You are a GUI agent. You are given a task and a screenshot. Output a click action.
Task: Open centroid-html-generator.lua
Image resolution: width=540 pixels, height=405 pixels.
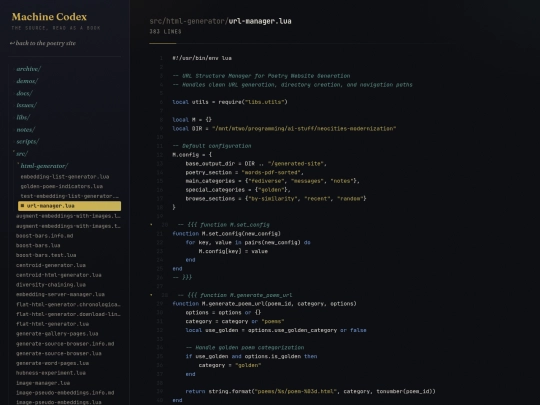click(59, 275)
